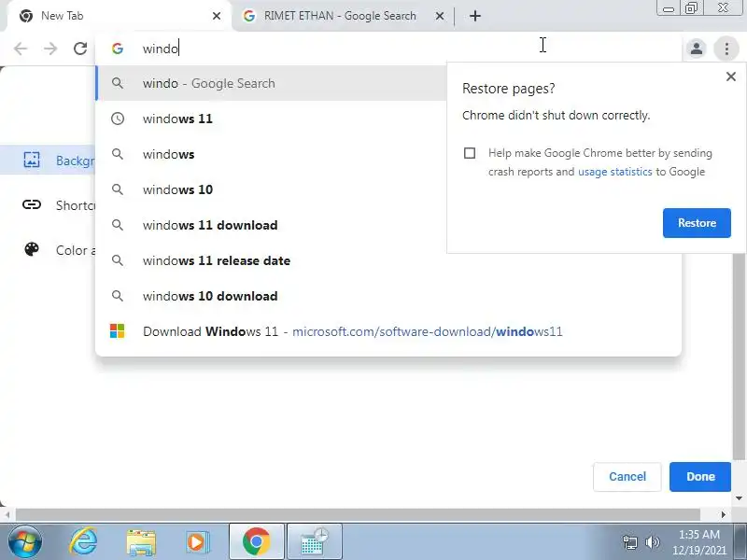Viewport: 747px width, 560px height.
Task: Click the Google G icon in address bar
Action: pyautogui.click(x=118, y=49)
